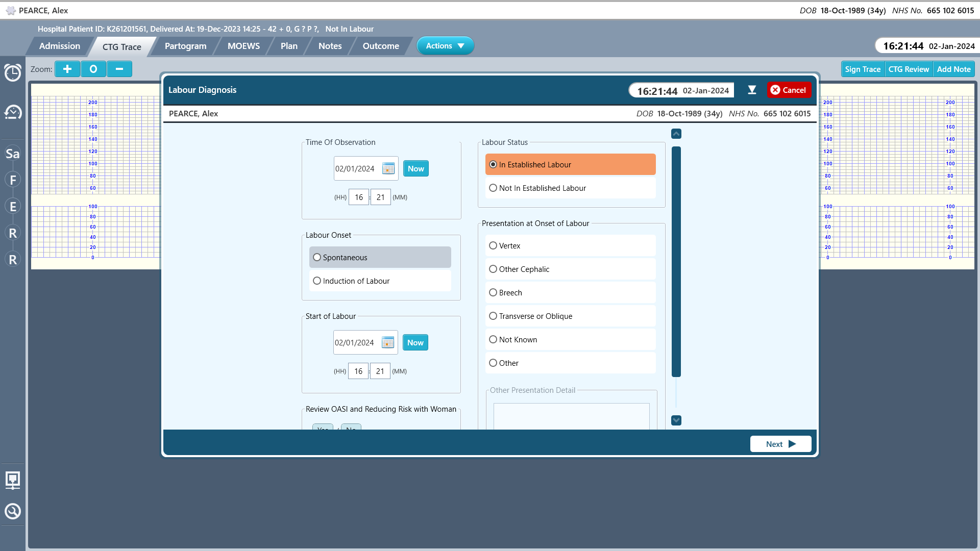The height and width of the screenshot is (551, 980).
Task: Click the Time Of Observation minute field
Action: 381,197
